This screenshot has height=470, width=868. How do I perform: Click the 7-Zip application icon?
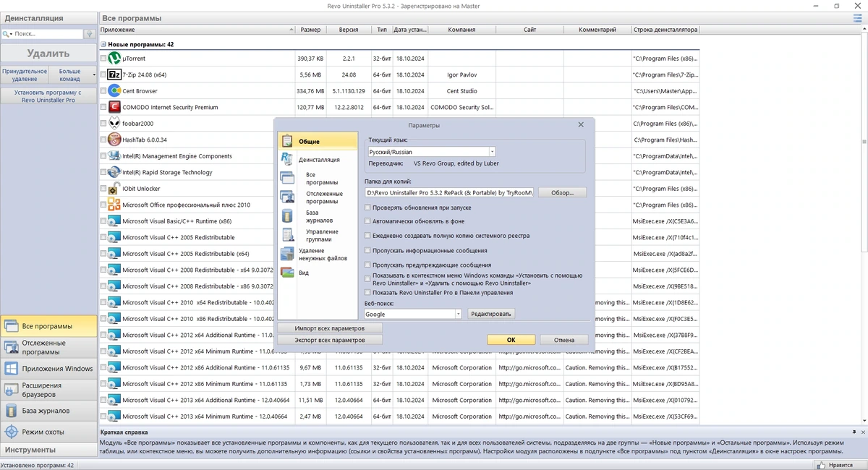point(114,74)
